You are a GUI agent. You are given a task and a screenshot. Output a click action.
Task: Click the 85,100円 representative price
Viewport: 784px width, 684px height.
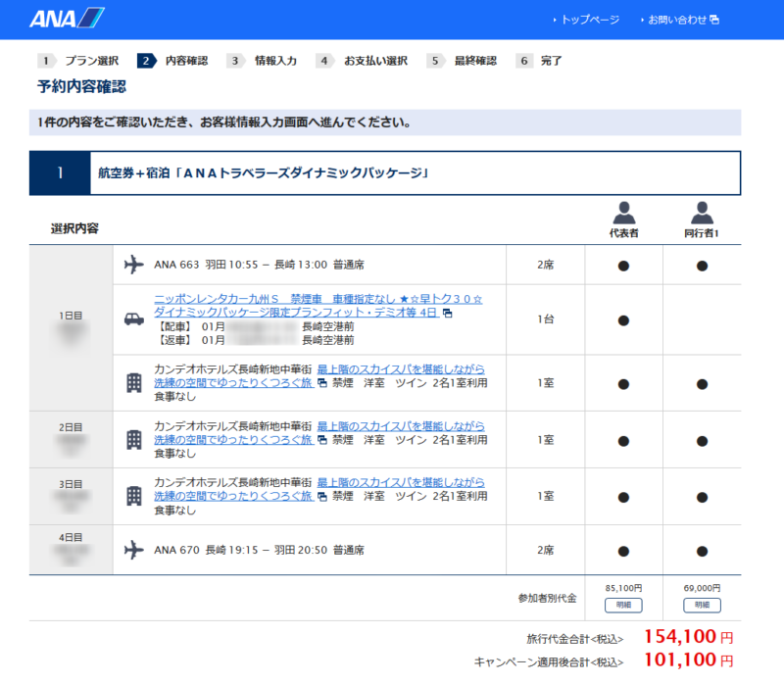coord(623,588)
